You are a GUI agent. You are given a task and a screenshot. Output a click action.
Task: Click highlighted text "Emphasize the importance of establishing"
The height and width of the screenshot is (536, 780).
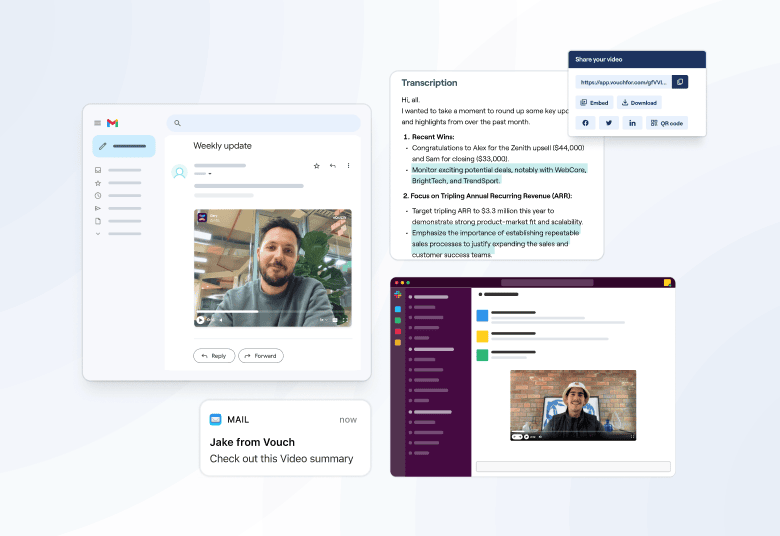(x=477, y=232)
